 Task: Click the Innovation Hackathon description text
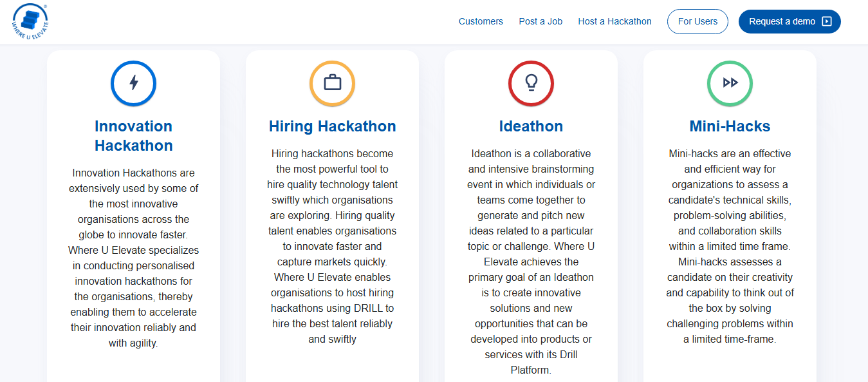coord(133,258)
